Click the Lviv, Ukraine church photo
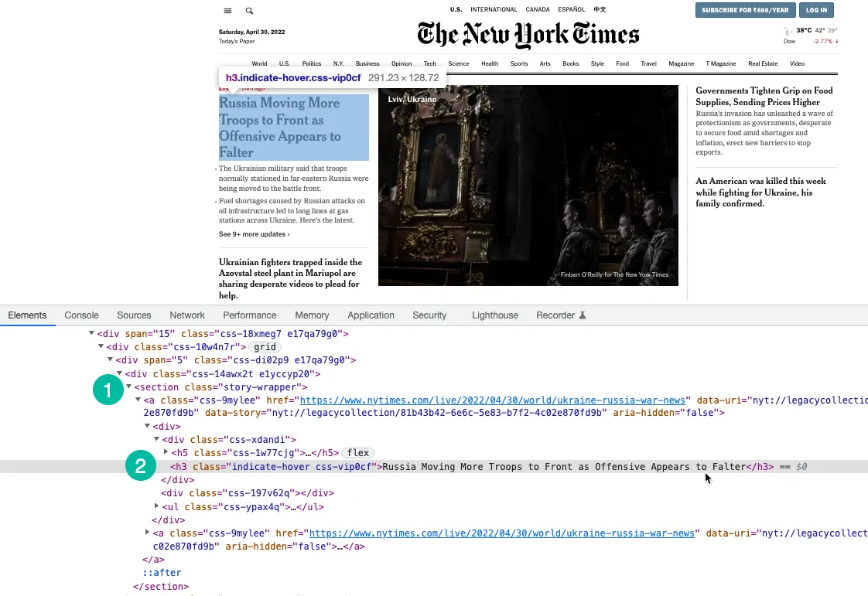 click(x=528, y=186)
